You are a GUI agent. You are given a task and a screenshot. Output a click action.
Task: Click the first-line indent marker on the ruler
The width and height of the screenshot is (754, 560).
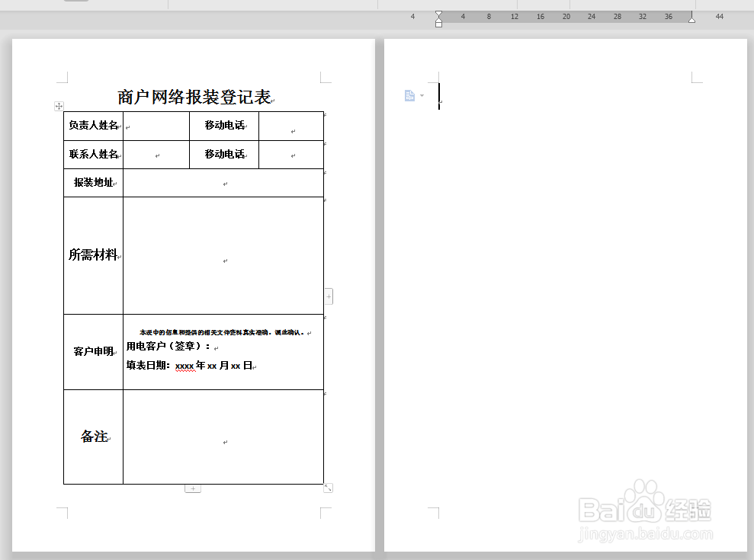(x=438, y=13)
